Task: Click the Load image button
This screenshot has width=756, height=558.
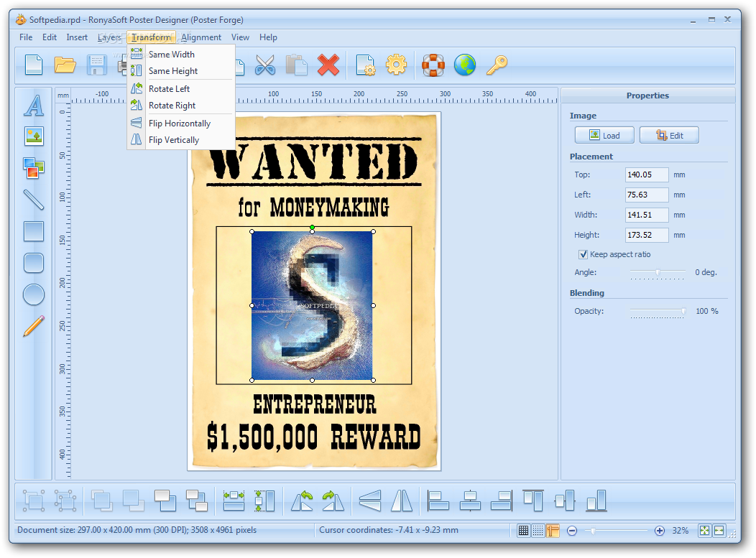Action: click(x=604, y=136)
